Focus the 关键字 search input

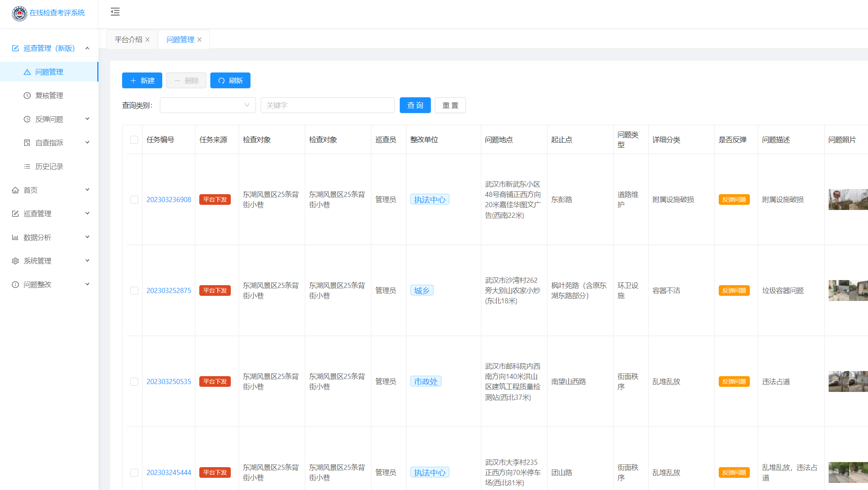[328, 105]
